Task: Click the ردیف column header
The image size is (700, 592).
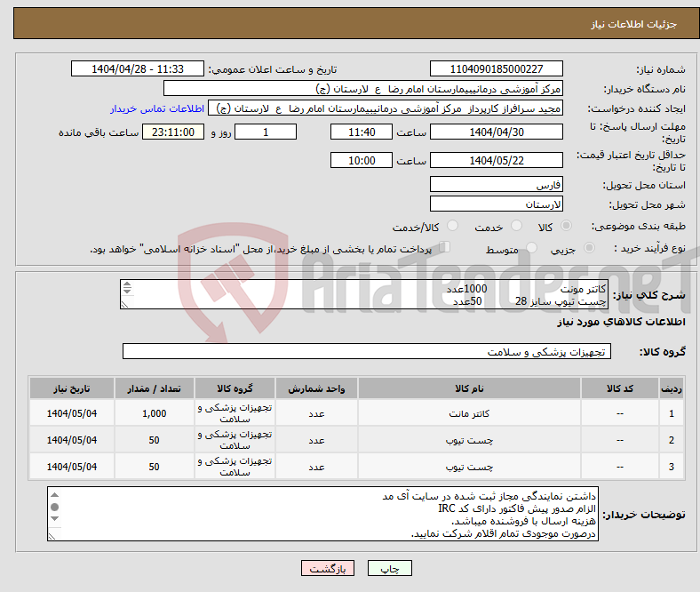Action: (672, 388)
